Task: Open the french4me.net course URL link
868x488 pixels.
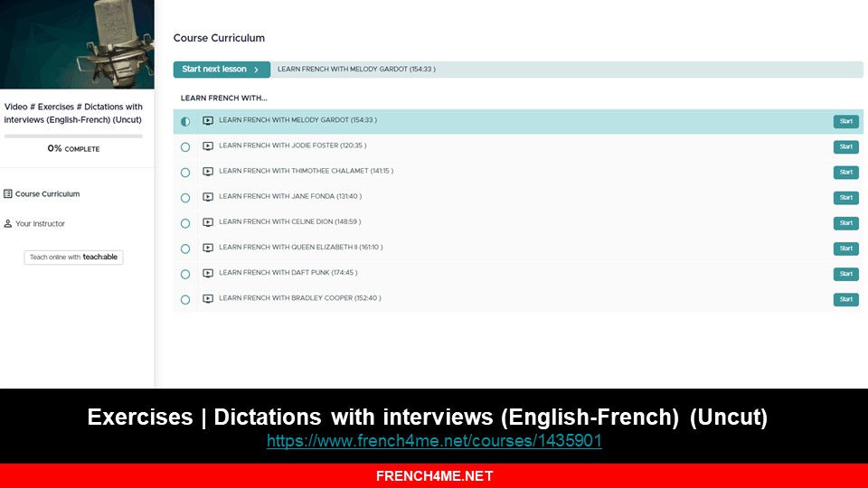Action: coord(434,441)
